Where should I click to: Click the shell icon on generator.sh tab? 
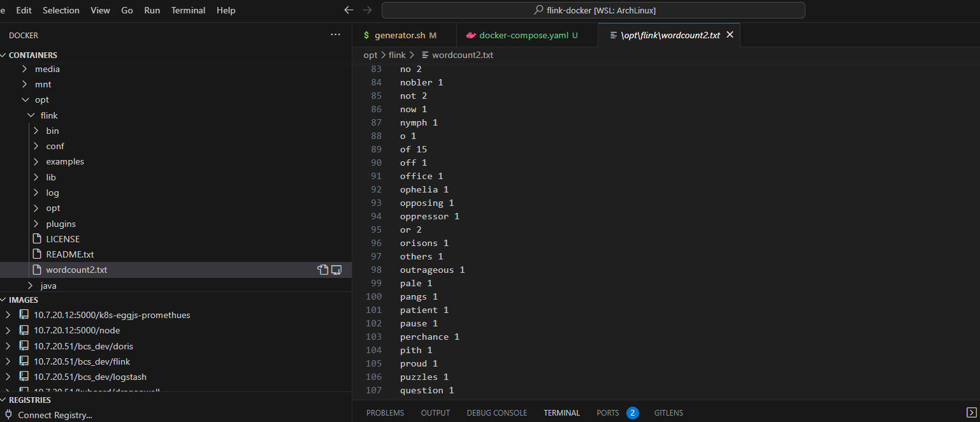coord(366,35)
